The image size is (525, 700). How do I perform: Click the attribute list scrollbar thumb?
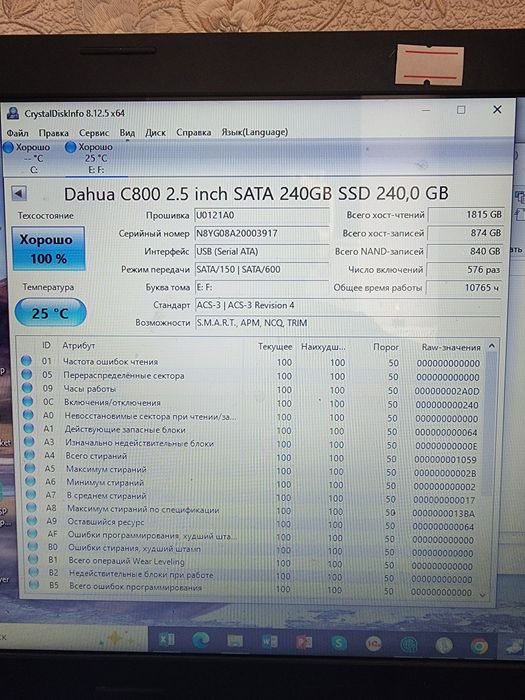click(490, 424)
